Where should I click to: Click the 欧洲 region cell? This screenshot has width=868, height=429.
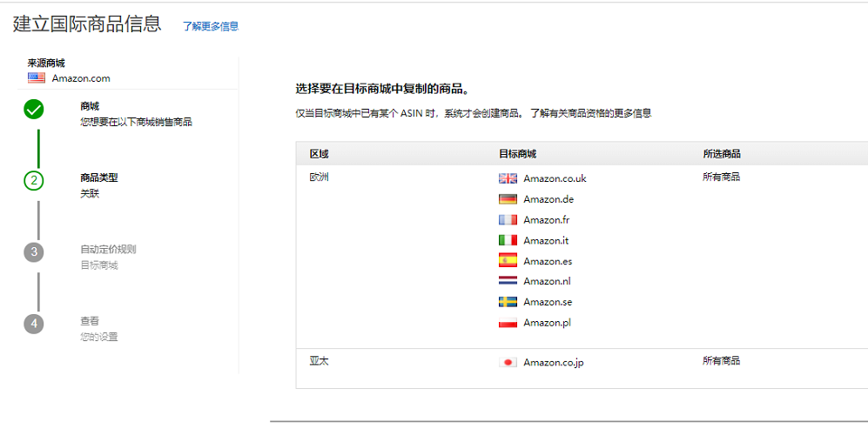pyautogui.click(x=320, y=178)
